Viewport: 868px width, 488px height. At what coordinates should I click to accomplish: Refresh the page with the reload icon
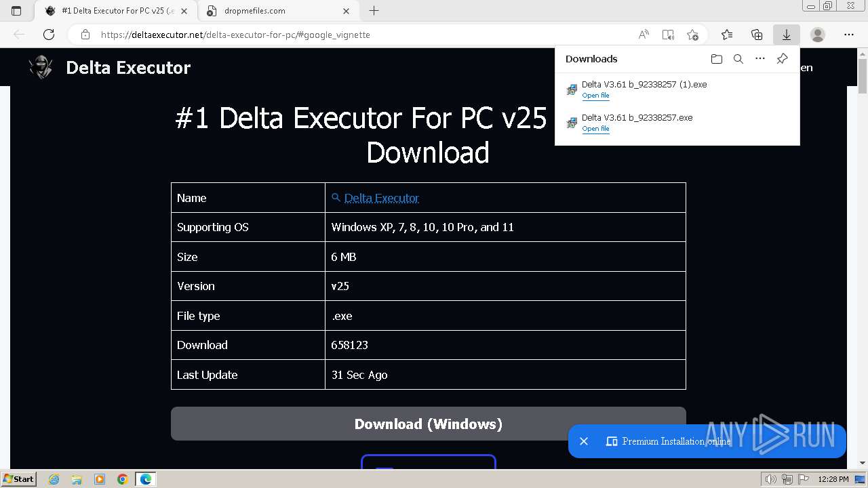[49, 35]
